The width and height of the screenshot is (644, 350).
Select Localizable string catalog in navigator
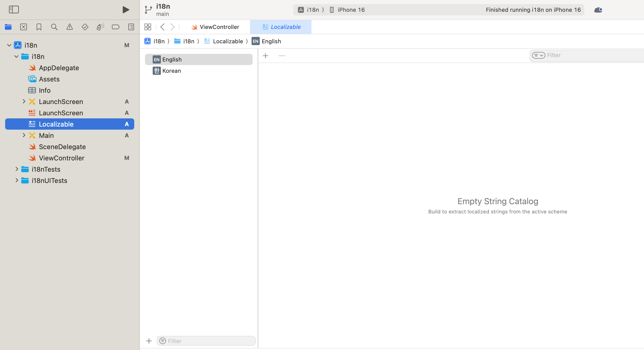[x=70, y=124]
